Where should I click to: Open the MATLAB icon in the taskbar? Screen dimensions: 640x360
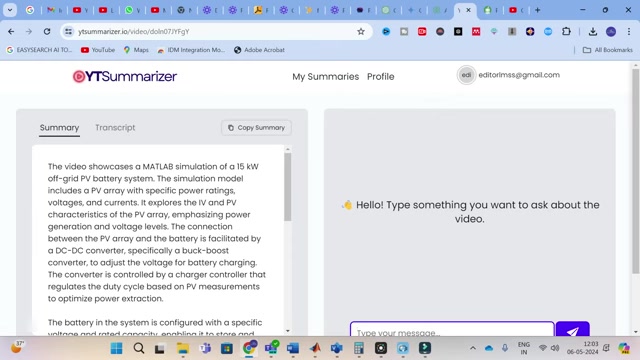click(x=315, y=348)
